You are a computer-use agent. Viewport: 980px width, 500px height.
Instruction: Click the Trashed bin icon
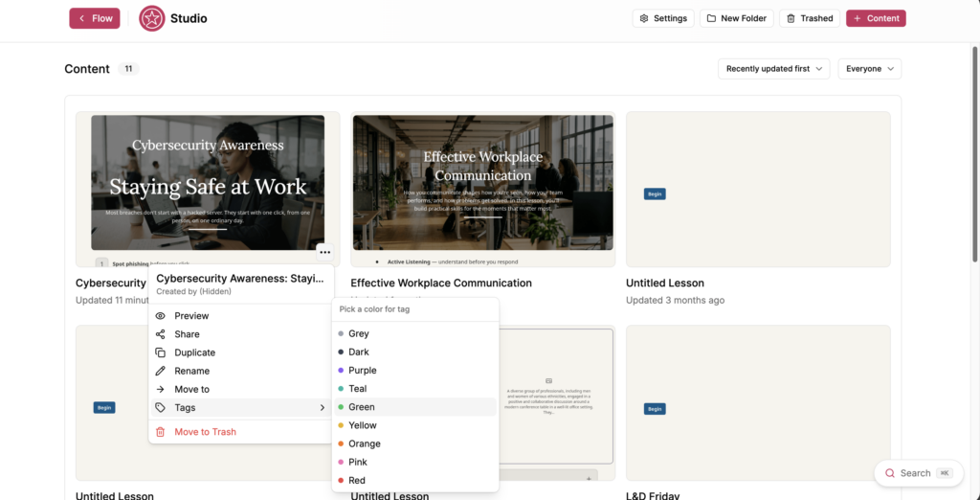791,18
